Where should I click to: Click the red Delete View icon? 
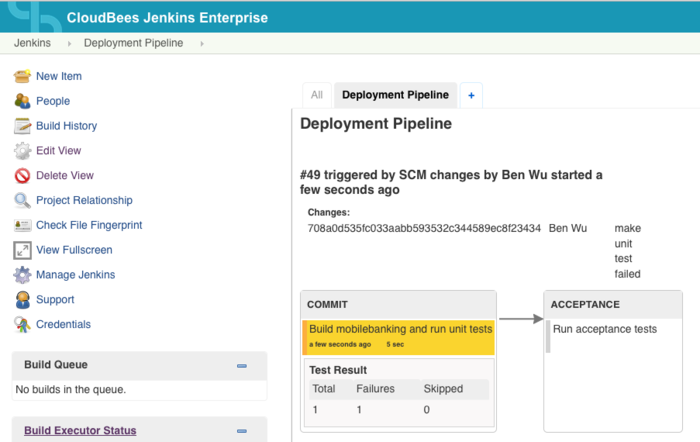coord(22,175)
